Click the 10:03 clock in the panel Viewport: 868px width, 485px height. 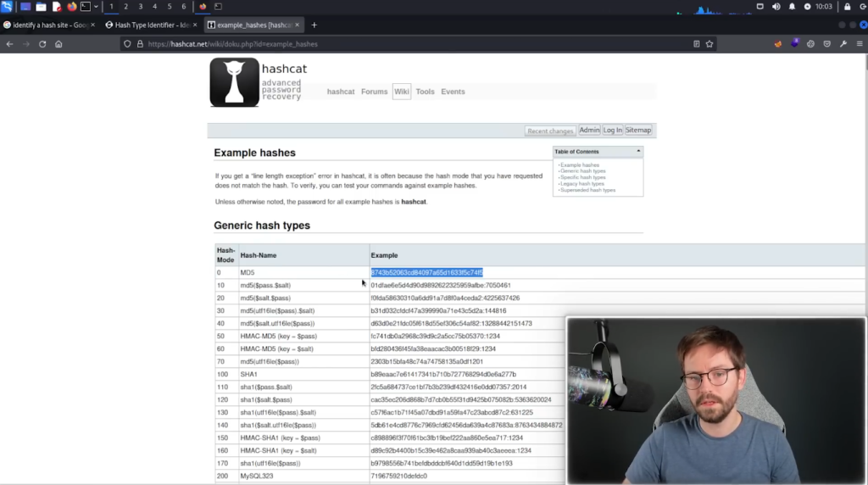[x=823, y=7]
